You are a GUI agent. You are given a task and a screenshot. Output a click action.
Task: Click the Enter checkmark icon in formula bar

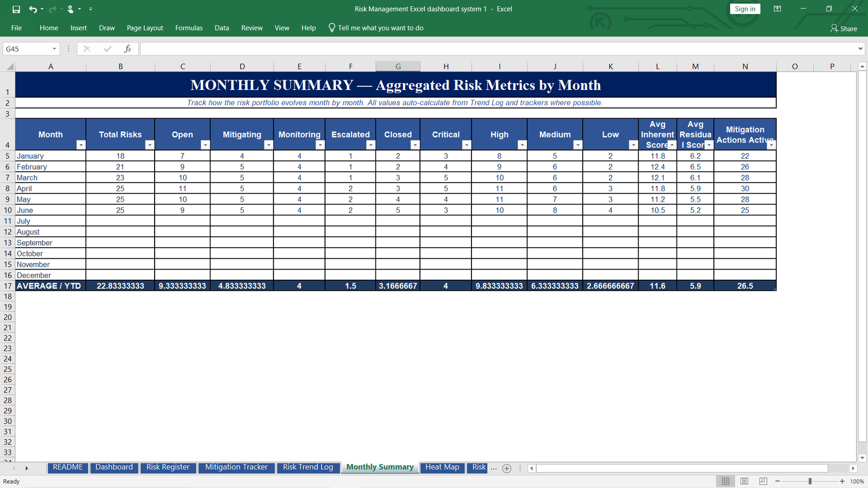click(107, 49)
